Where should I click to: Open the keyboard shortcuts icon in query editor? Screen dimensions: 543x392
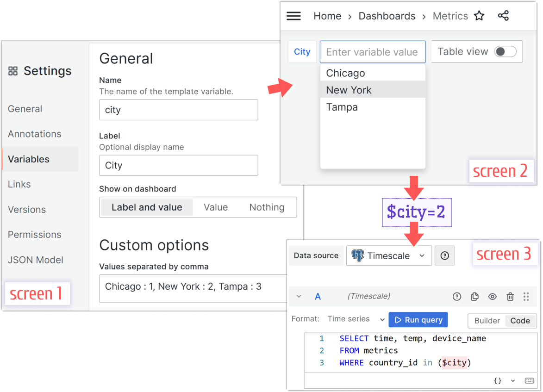[529, 380]
